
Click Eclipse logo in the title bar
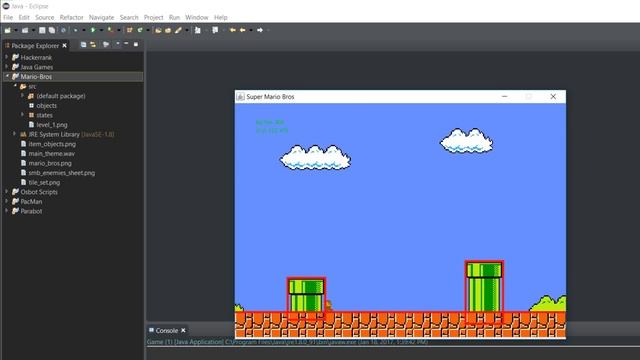coord(6,6)
